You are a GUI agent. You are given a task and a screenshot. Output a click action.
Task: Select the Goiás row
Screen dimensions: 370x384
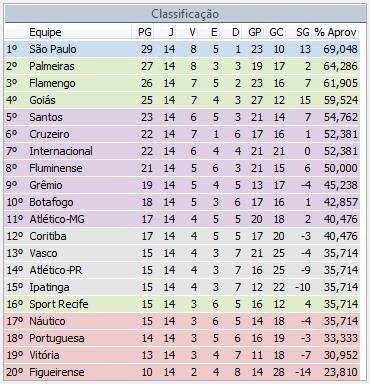pos(182,100)
